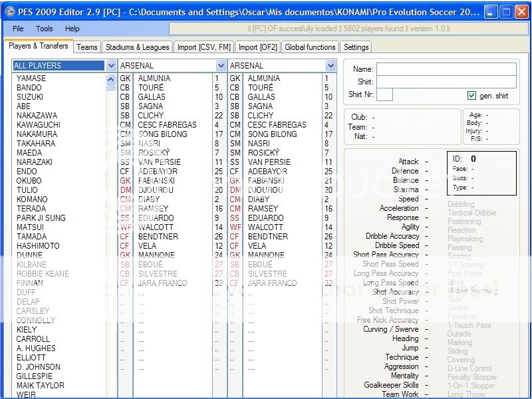Pick OKUBO from the all players list
Viewport: 532px width, 399px height.
[x=29, y=181]
